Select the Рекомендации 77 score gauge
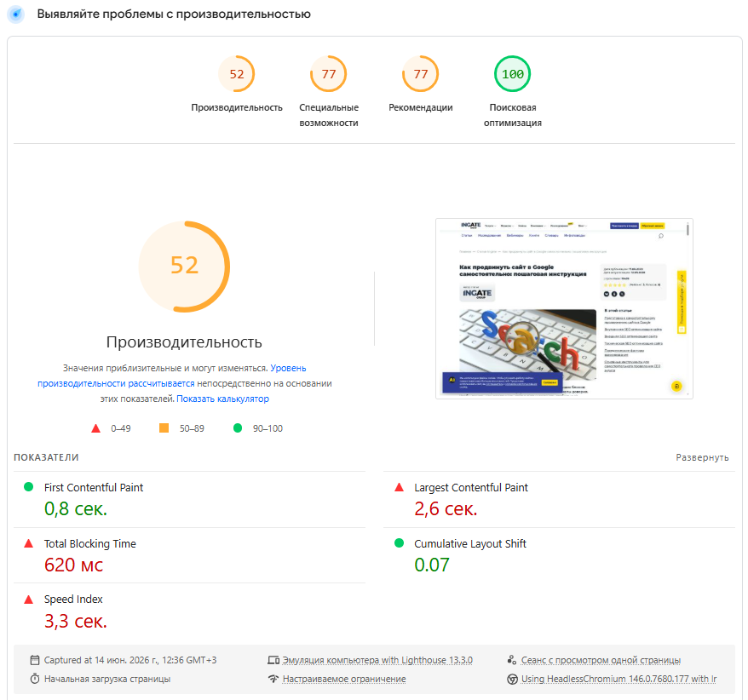 [420, 74]
